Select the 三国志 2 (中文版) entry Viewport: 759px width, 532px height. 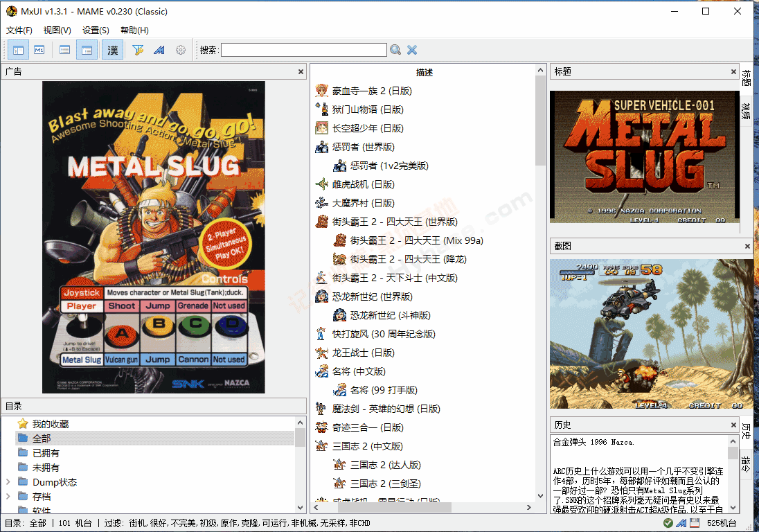tap(368, 446)
